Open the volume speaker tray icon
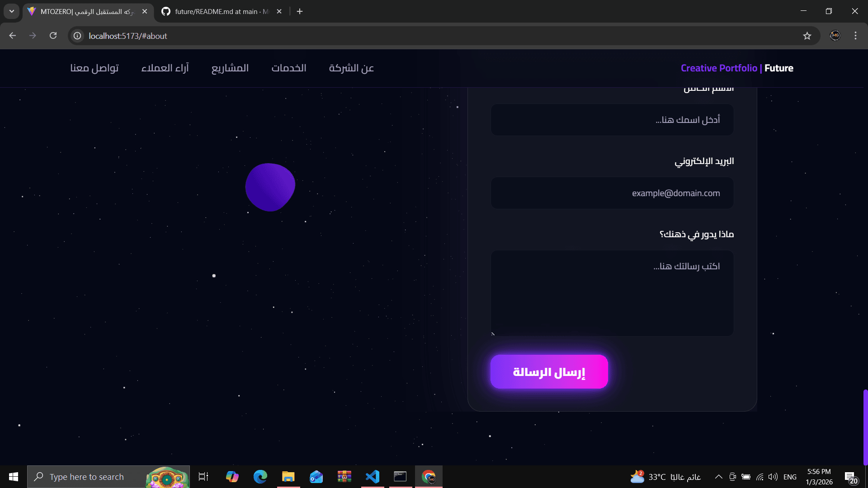 tap(773, 477)
